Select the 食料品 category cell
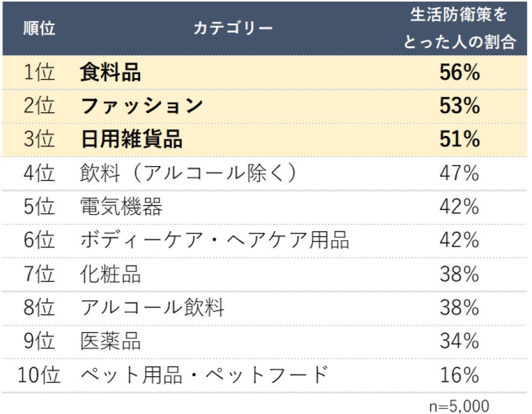The image size is (532, 414). coord(110,73)
